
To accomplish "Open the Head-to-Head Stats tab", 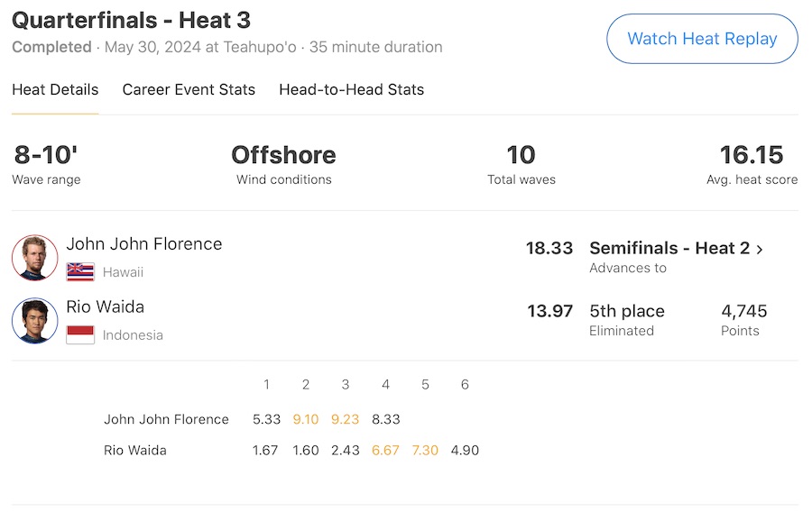I will [x=351, y=89].
